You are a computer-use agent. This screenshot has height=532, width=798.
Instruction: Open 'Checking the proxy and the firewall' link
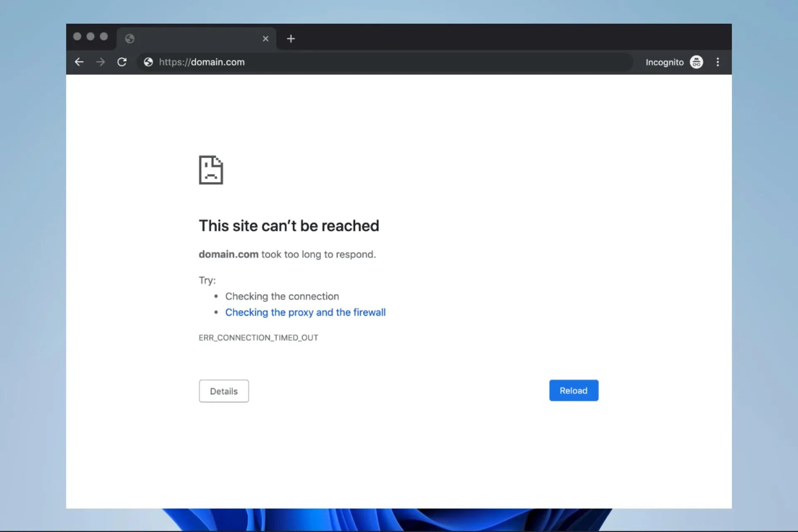(x=305, y=312)
